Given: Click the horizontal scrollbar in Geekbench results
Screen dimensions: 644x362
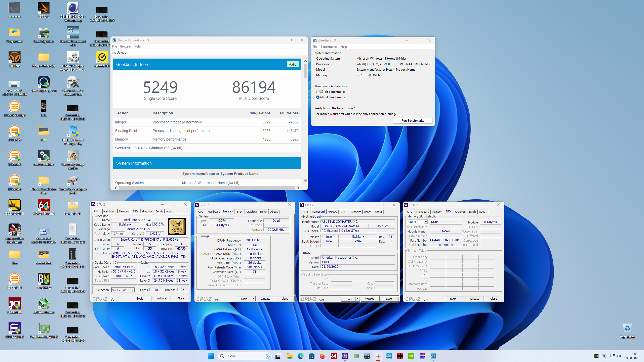Looking at the screenshot, I should tap(207, 188).
